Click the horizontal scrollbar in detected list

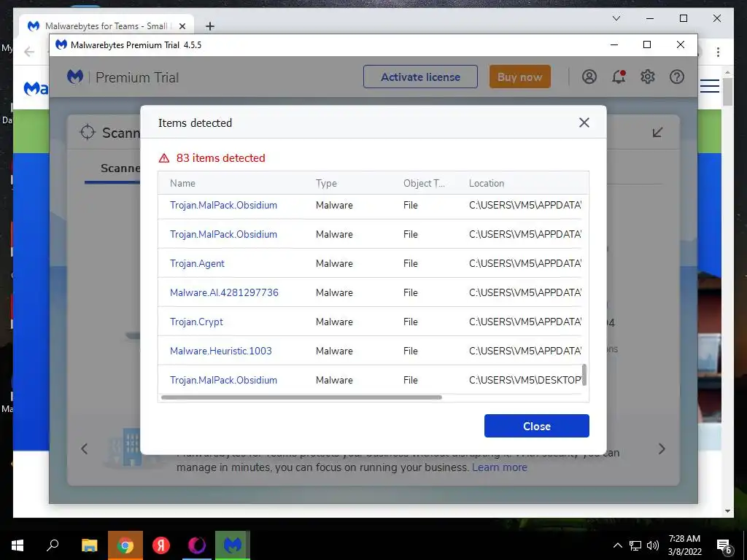[x=301, y=397]
